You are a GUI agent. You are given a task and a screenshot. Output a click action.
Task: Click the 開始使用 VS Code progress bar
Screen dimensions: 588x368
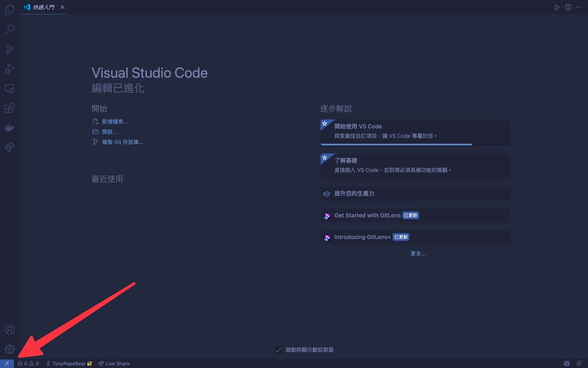pos(396,144)
